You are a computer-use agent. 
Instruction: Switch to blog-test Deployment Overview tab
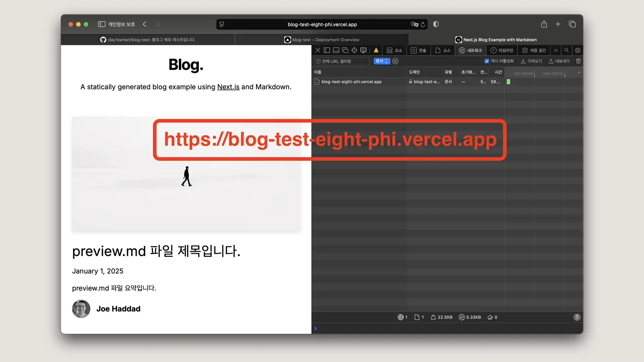[322, 40]
